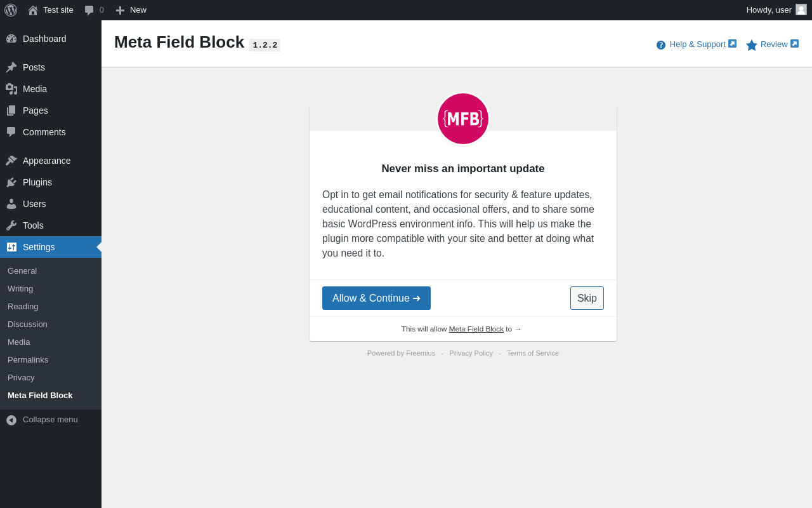The width and height of the screenshot is (812, 508).
Task: Select the Tools wrench icon
Action: [11, 225]
